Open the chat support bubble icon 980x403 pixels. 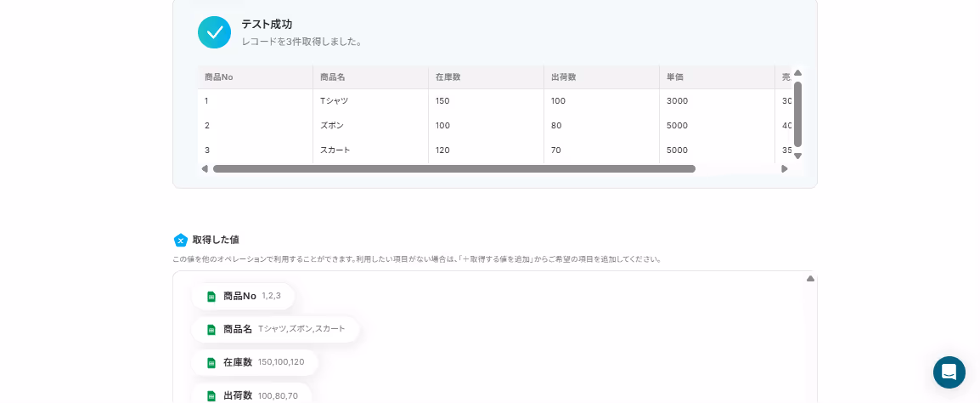click(x=949, y=372)
